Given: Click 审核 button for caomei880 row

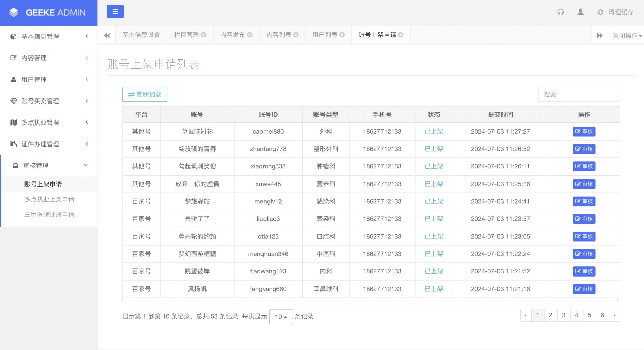Looking at the screenshot, I should 584,132.
